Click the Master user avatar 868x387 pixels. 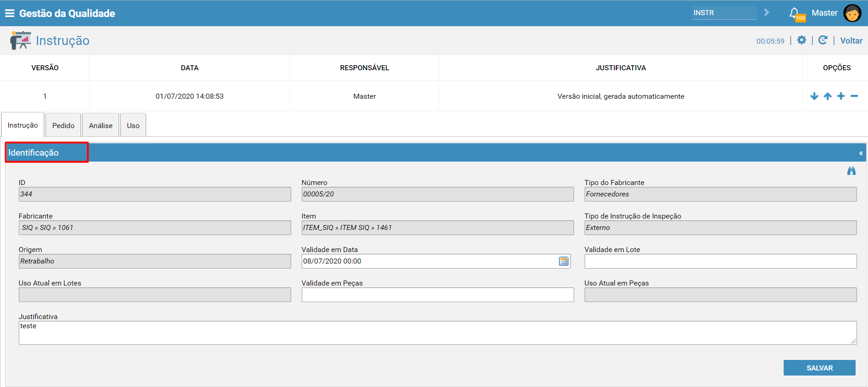pyautogui.click(x=852, y=13)
